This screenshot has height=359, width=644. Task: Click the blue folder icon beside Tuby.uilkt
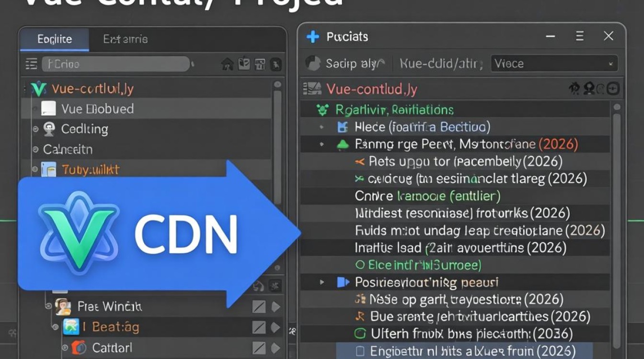point(48,169)
